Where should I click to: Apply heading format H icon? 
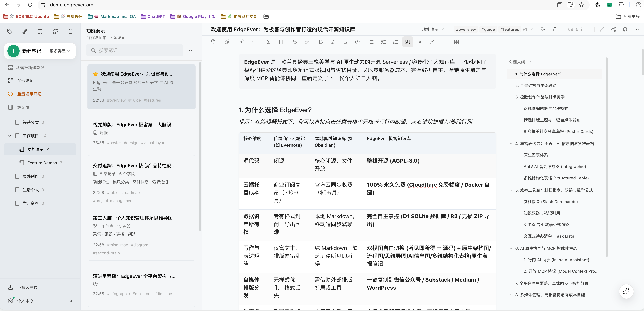click(281, 42)
